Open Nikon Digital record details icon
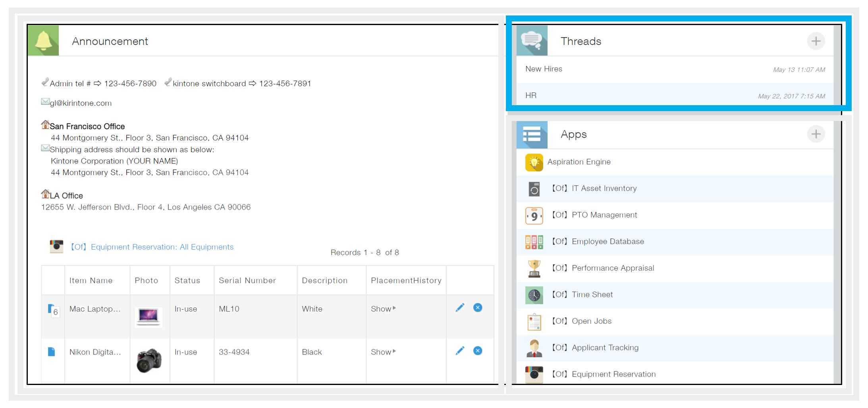This screenshot has width=868, height=408. tap(52, 352)
